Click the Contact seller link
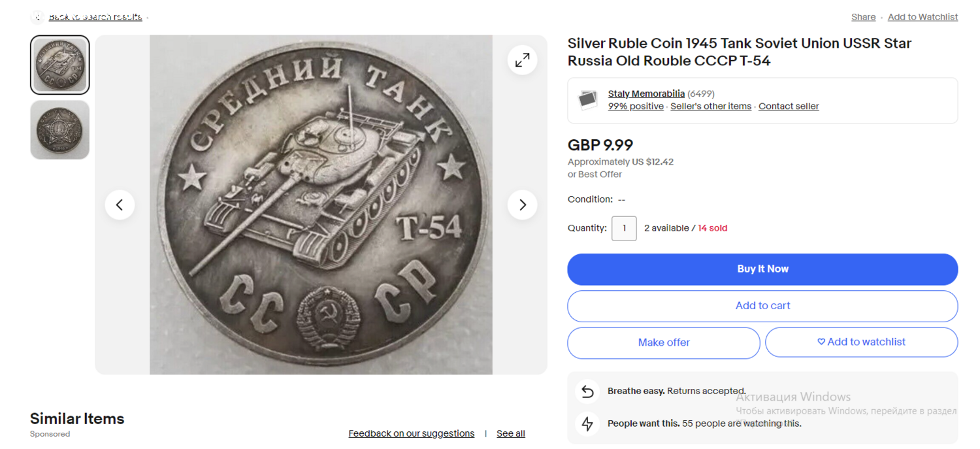This screenshot has height=449, width=980. pos(789,107)
